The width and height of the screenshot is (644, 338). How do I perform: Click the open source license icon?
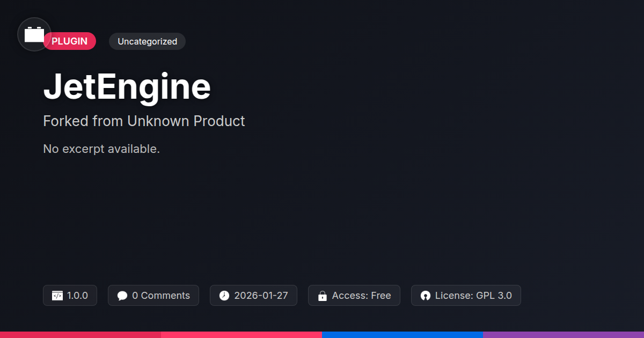tap(426, 296)
